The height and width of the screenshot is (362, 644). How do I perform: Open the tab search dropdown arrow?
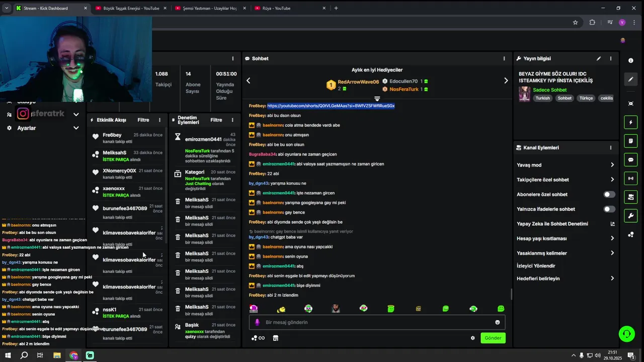tap(6, 8)
